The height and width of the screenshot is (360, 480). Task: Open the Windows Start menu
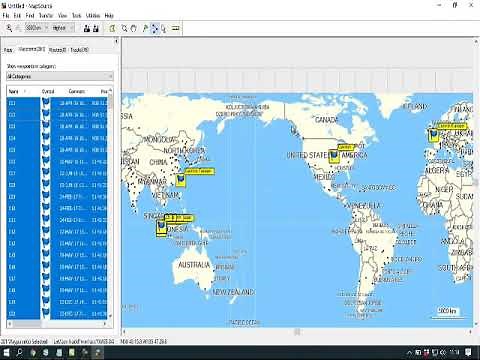coord(6,352)
